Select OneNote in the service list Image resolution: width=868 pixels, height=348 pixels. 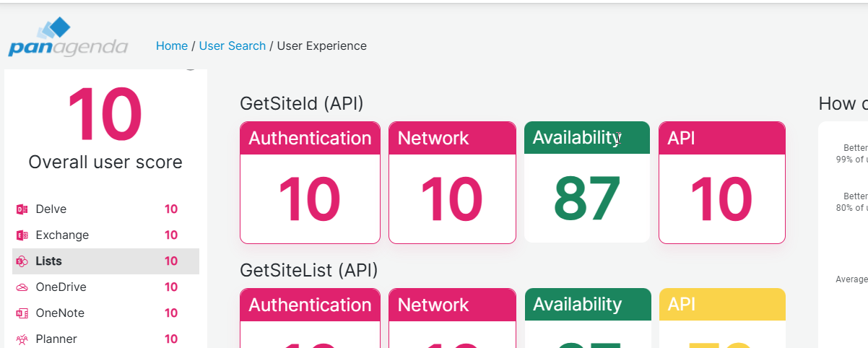105,313
